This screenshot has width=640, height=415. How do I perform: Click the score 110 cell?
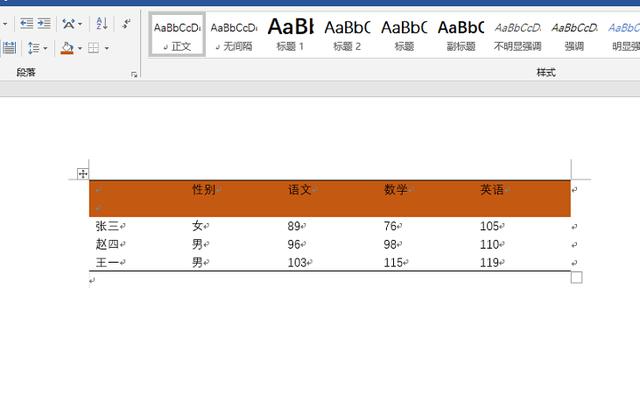pyautogui.click(x=489, y=244)
